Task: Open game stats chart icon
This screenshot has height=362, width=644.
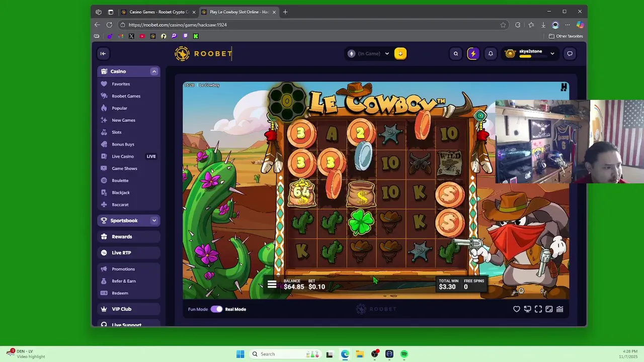Action: (560, 309)
